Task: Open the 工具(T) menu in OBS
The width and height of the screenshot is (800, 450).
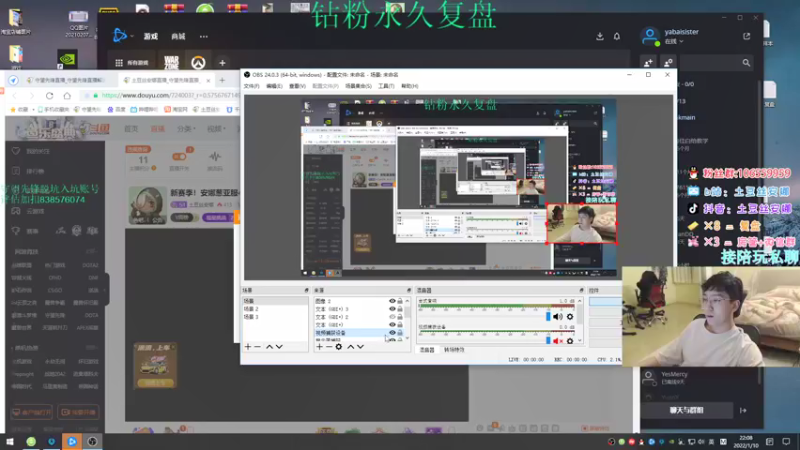Action: point(386,86)
